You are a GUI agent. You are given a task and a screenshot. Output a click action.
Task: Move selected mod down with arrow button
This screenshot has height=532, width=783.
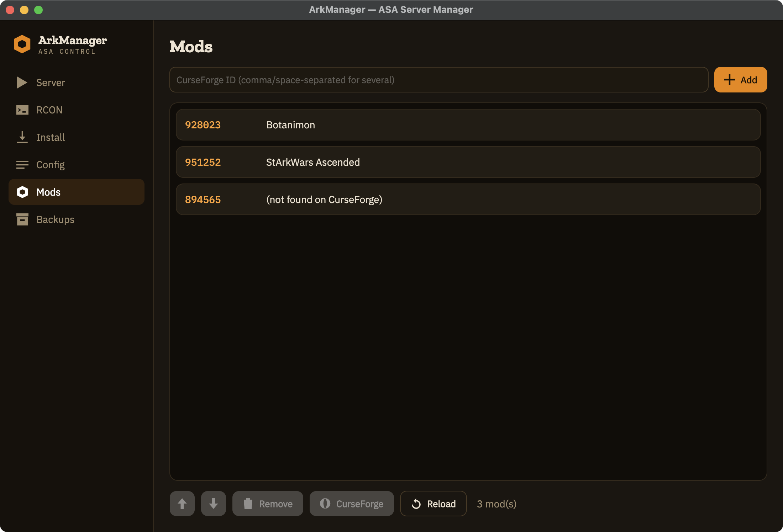point(214,504)
